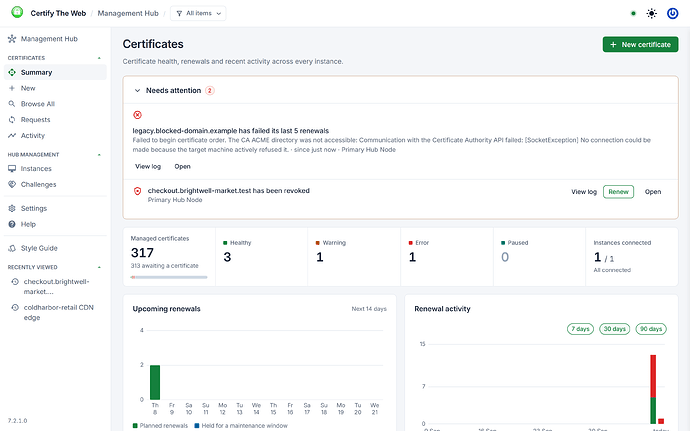This screenshot has height=431, width=690.
Task: Click the green Th 8 renewals bar
Action: point(155,382)
